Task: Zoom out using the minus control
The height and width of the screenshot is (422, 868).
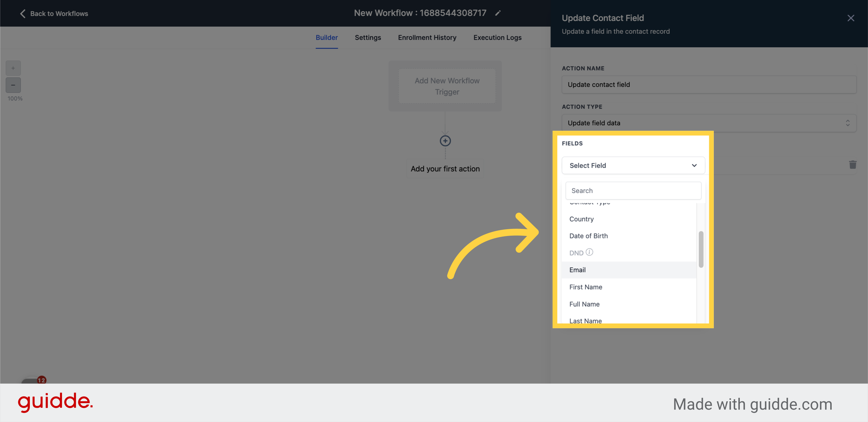Action: click(x=13, y=85)
